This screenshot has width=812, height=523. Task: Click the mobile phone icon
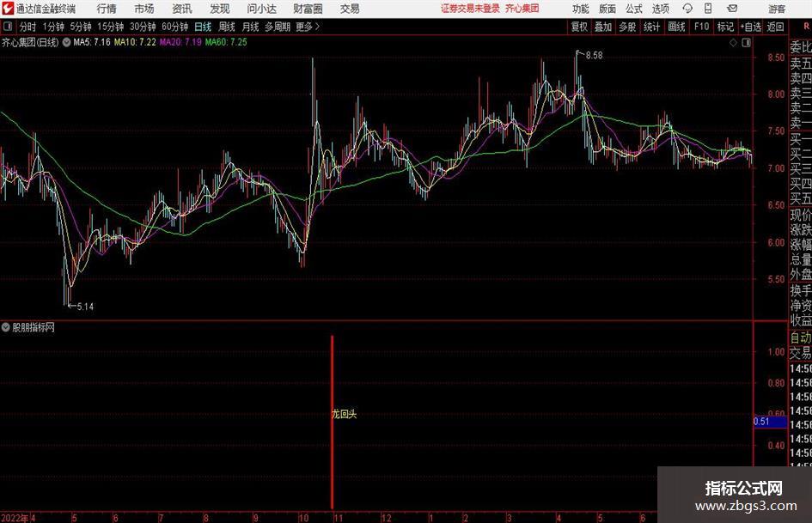(x=708, y=9)
